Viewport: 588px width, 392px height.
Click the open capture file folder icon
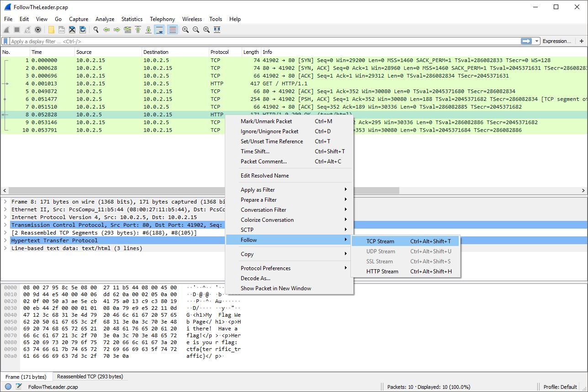coord(51,30)
